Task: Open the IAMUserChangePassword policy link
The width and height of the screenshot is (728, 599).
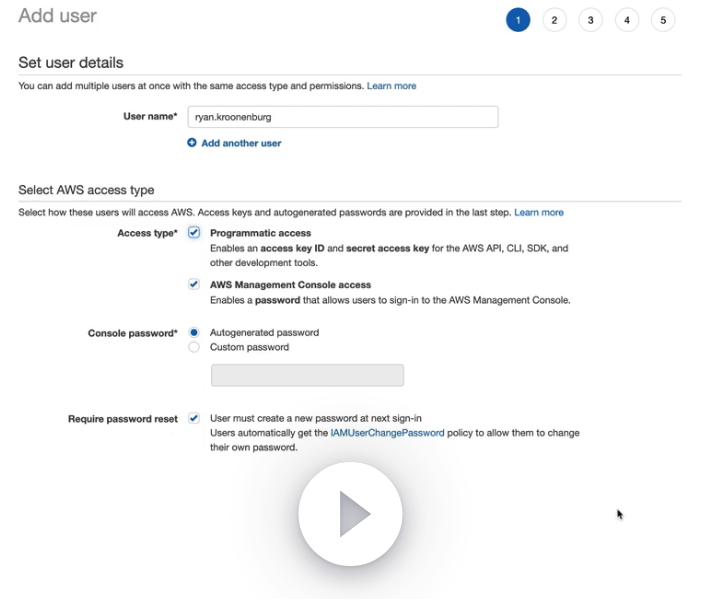Action: tap(387, 433)
